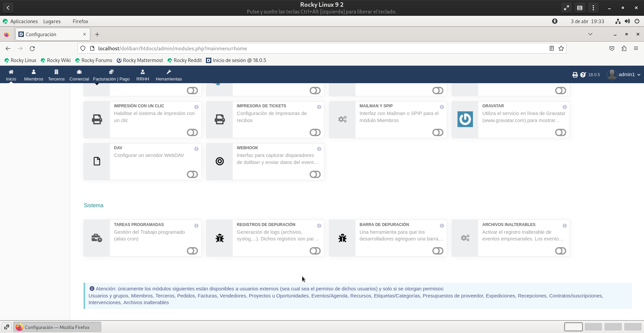
Task: Click the Impresión con un clic printer icon
Action: [x=97, y=119]
